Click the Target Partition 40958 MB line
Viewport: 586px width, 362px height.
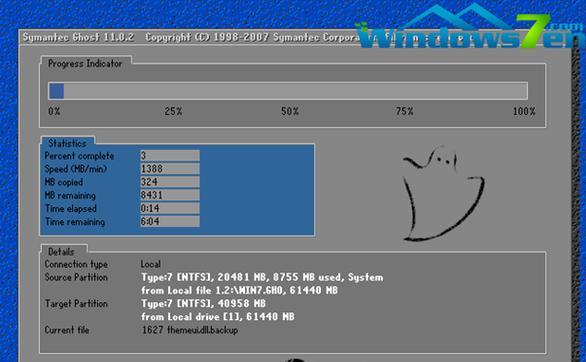click(x=203, y=303)
